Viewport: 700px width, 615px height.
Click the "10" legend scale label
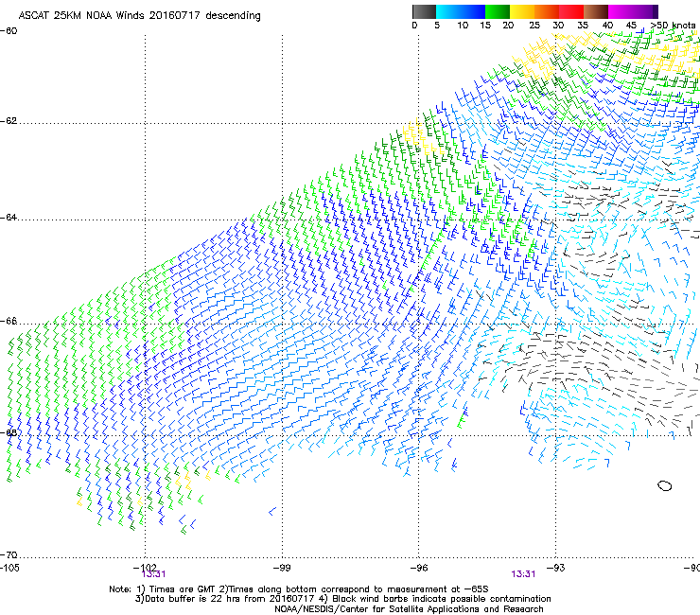pyautogui.click(x=463, y=26)
